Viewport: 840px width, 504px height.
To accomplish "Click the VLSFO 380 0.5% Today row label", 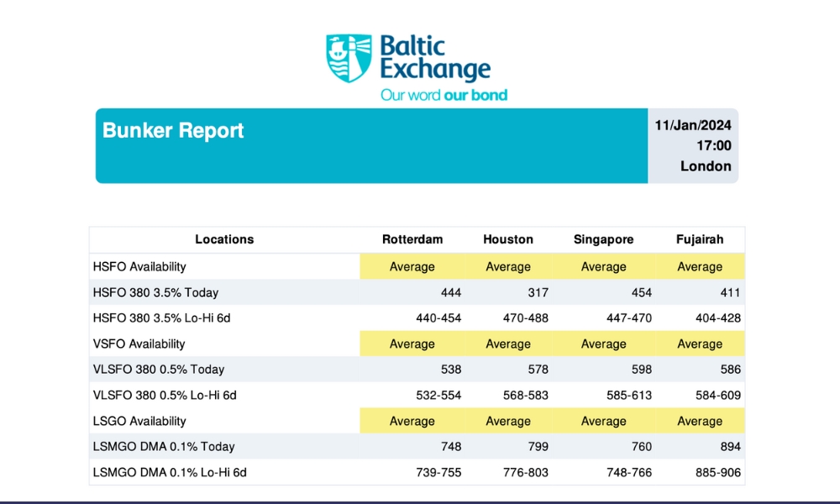I will [x=159, y=370].
